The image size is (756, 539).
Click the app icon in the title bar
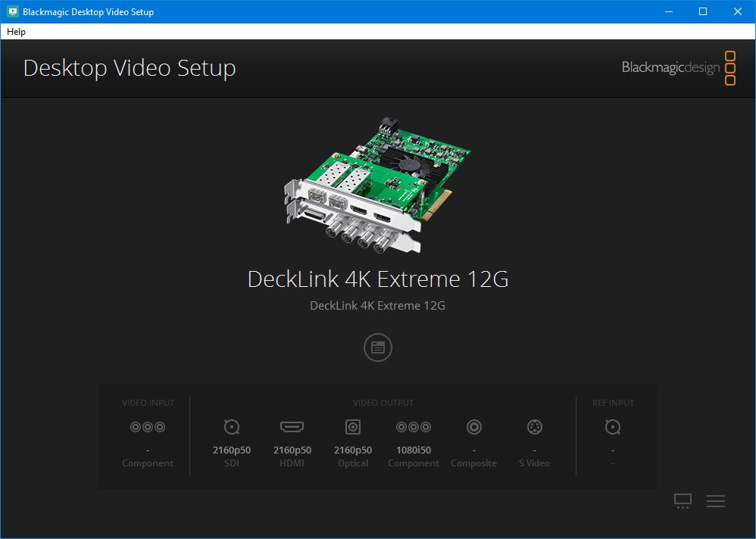tap(13, 11)
